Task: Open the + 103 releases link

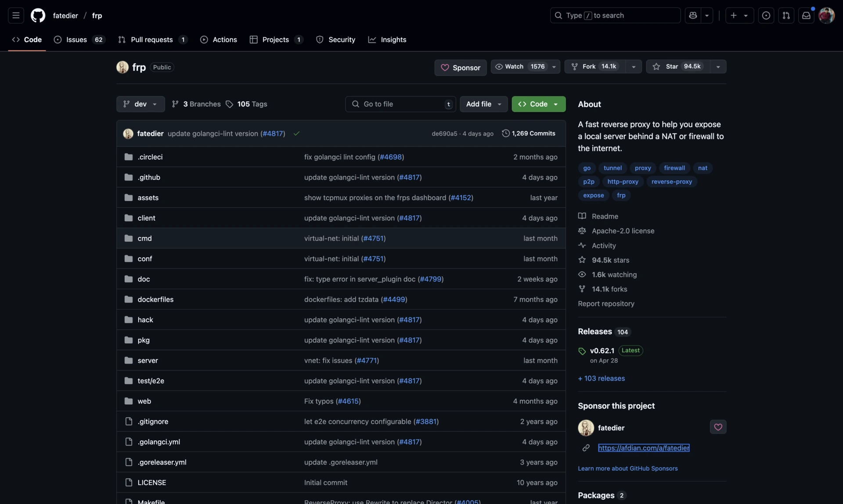Action: (x=601, y=378)
